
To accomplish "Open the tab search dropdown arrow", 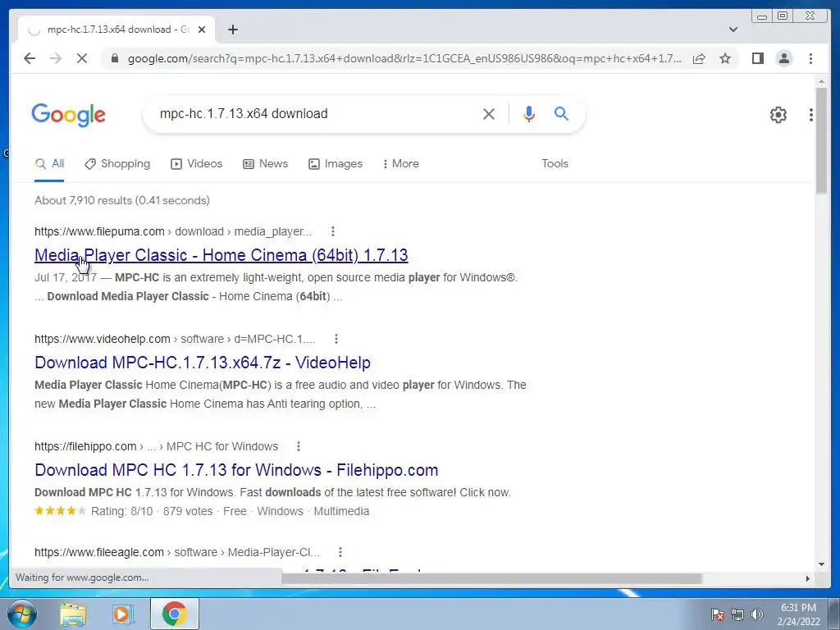I will pos(733,30).
